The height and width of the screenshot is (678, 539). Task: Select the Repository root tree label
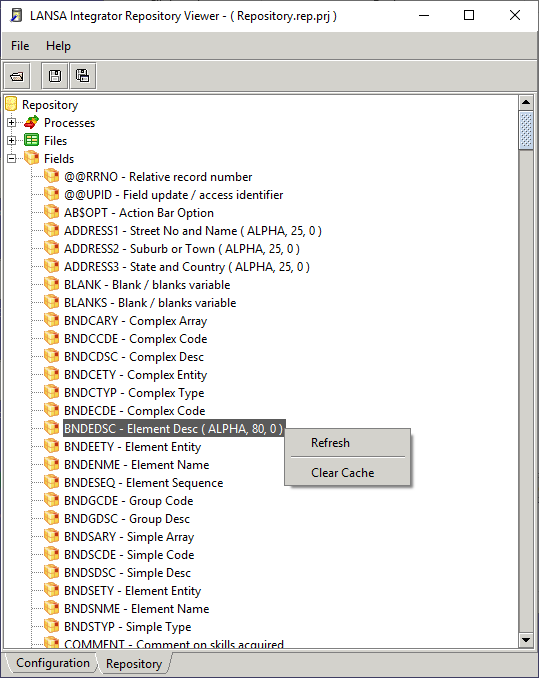pyautogui.click(x=50, y=105)
